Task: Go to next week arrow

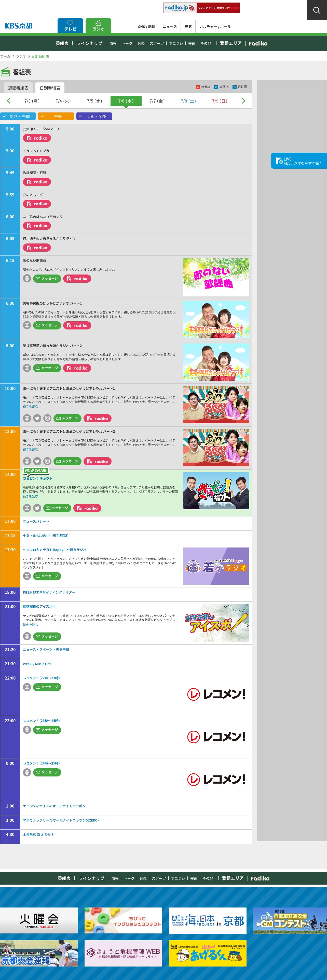Action: click(244, 101)
